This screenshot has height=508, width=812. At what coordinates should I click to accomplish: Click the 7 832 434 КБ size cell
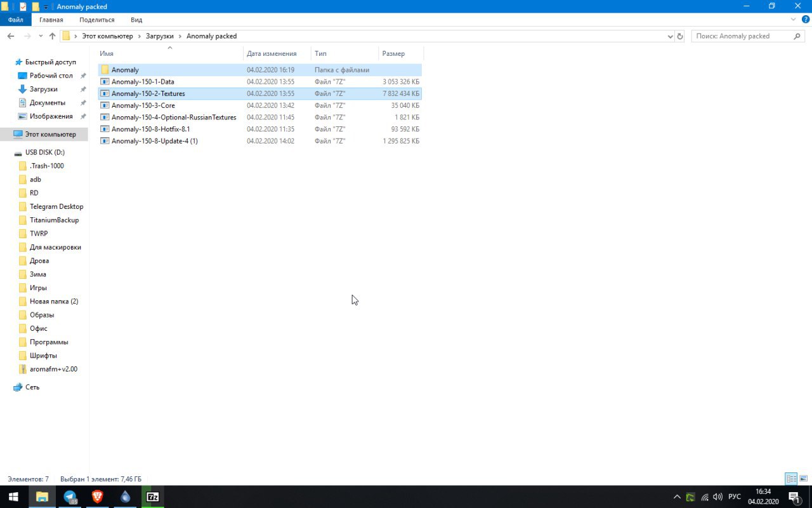point(401,93)
